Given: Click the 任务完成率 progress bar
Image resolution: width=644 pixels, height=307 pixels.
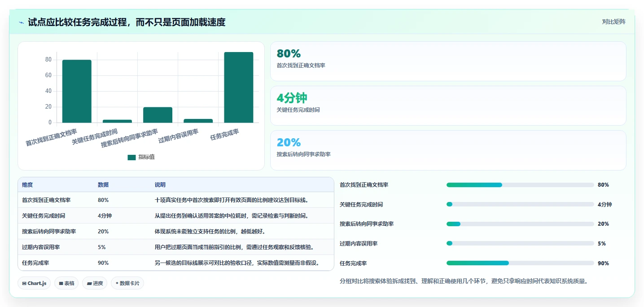Looking at the screenshot, I should pyautogui.click(x=520, y=263).
